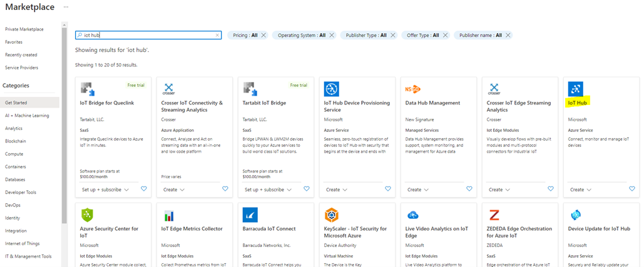Click the Data Hub Management logo
The height and width of the screenshot is (267, 644).
point(413,89)
